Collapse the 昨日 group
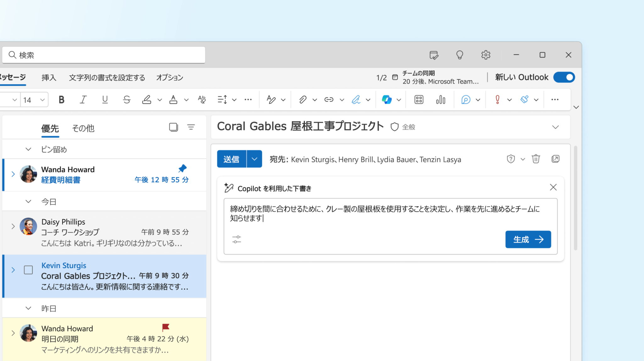This screenshot has width=644, height=361. (28, 308)
